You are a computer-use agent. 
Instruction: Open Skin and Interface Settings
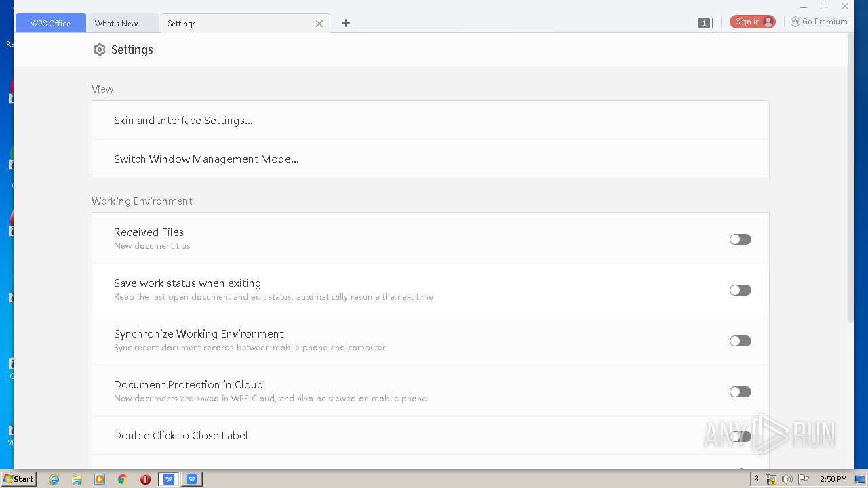pyautogui.click(x=183, y=121)
